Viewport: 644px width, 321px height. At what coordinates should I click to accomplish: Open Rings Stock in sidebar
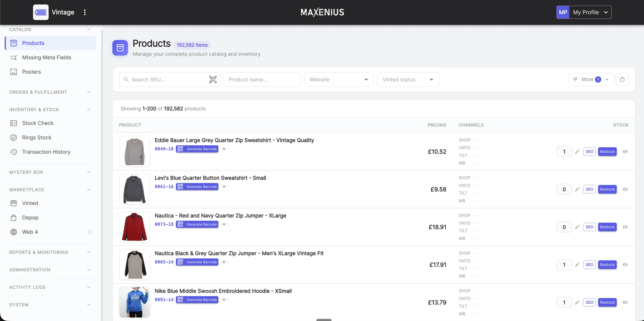pyautogui.click(x=51, y=138)
